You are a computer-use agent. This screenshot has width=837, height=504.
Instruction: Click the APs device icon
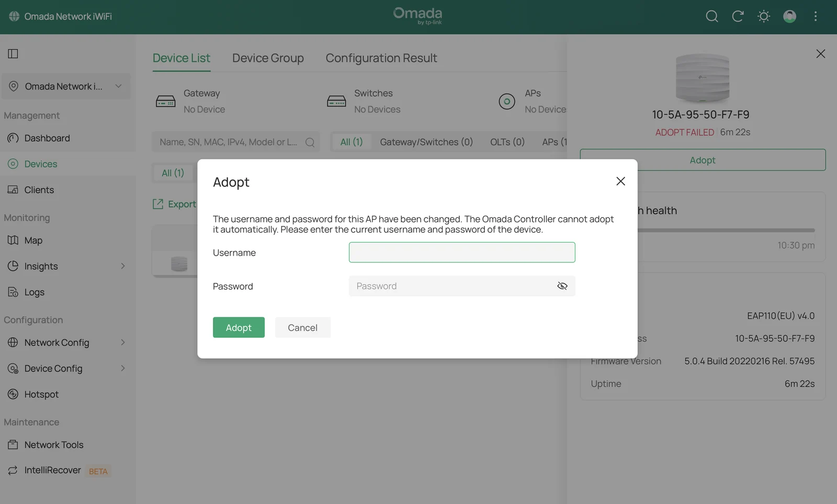[506, 101]
